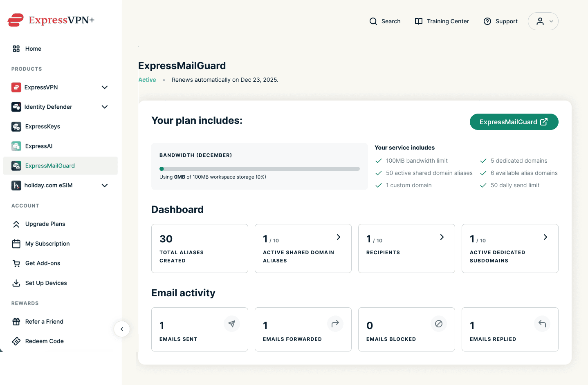Click the Redeem Code tag icon
Screen dimensions: 588x385
[16, 341]
